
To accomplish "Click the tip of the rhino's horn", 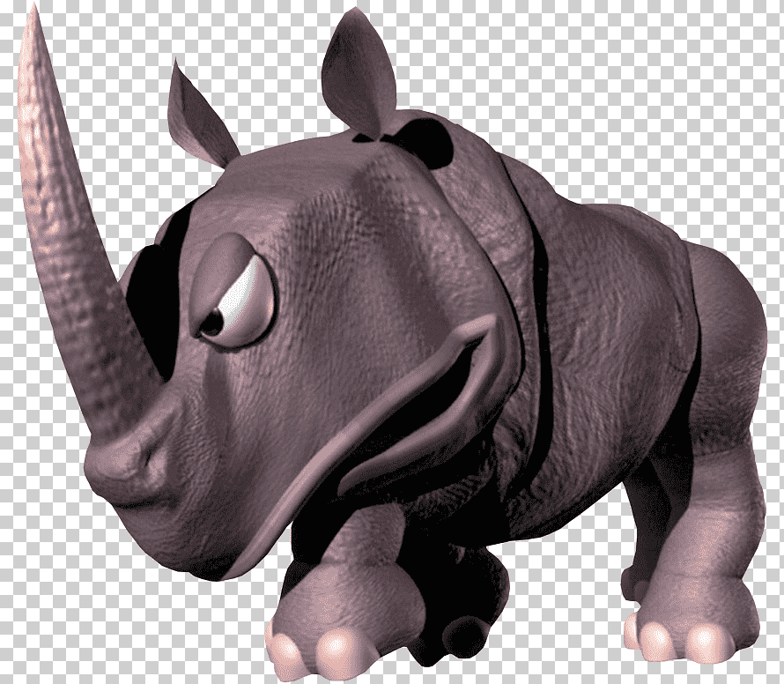I will 32,18.
